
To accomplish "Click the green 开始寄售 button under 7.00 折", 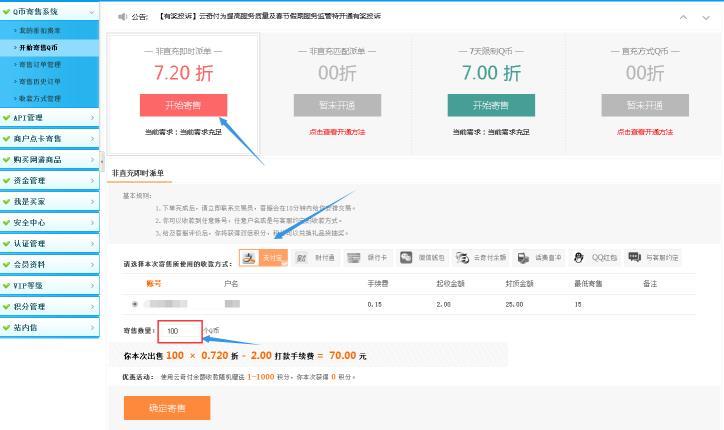I will coord(491,105).
